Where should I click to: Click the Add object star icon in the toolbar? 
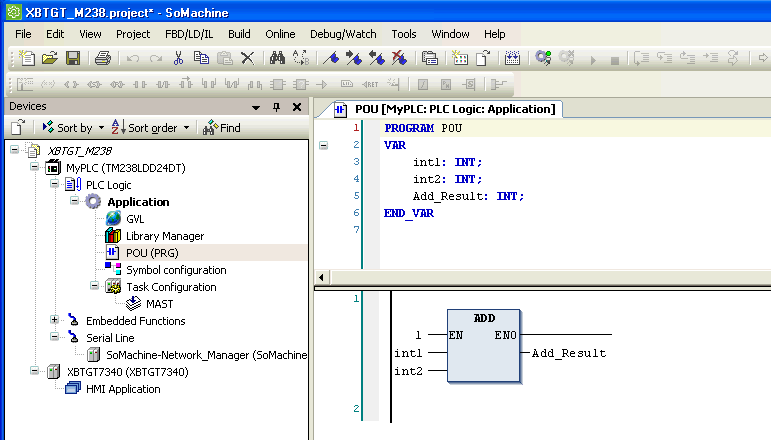tap(460, 58)
